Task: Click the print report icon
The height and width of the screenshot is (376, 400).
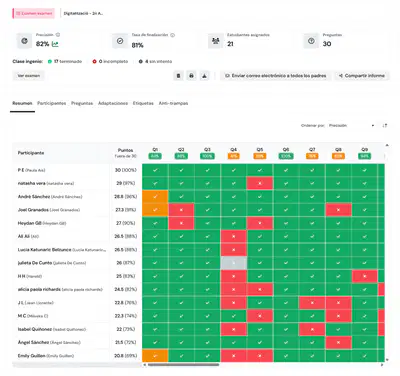Action: (191, 76)
